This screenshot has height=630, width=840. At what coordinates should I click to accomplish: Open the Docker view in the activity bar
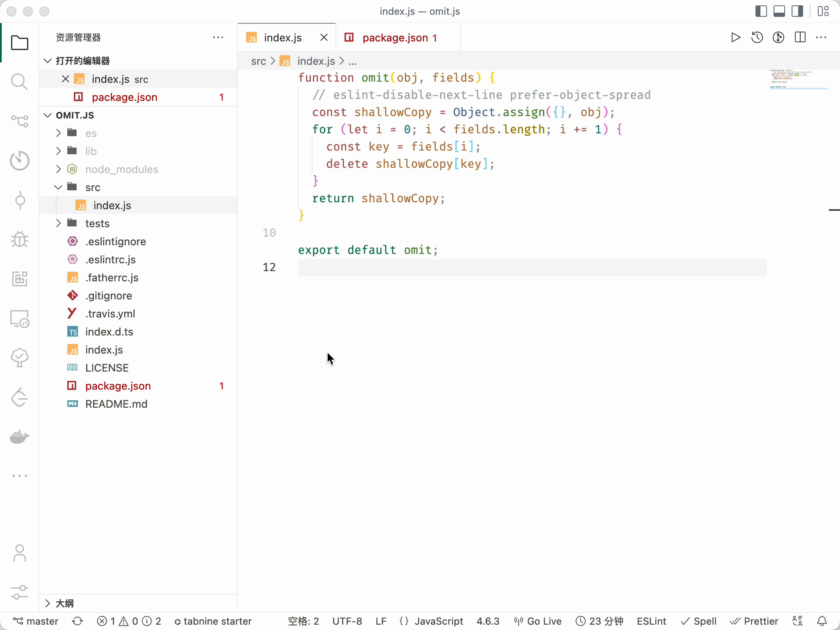[19, 437]
